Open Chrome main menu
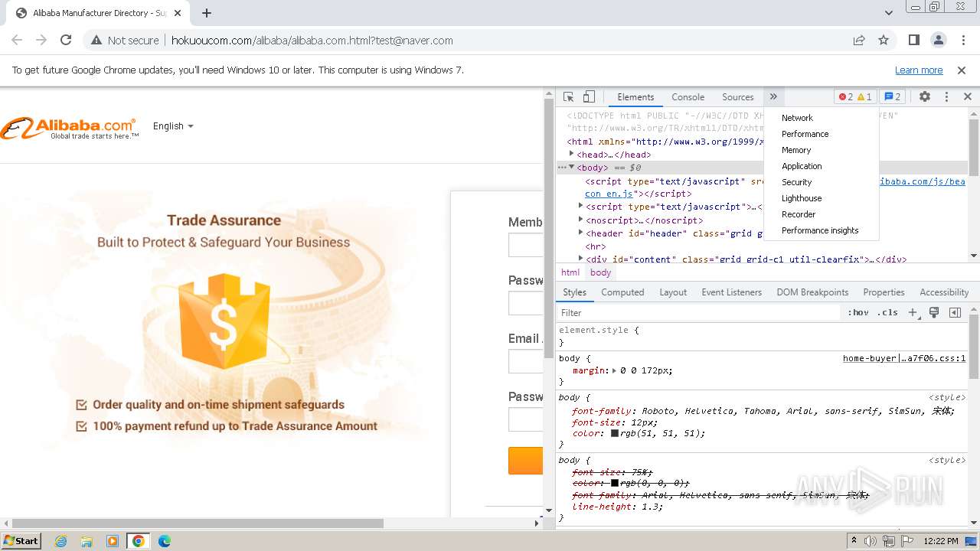 tap(962, 41)
